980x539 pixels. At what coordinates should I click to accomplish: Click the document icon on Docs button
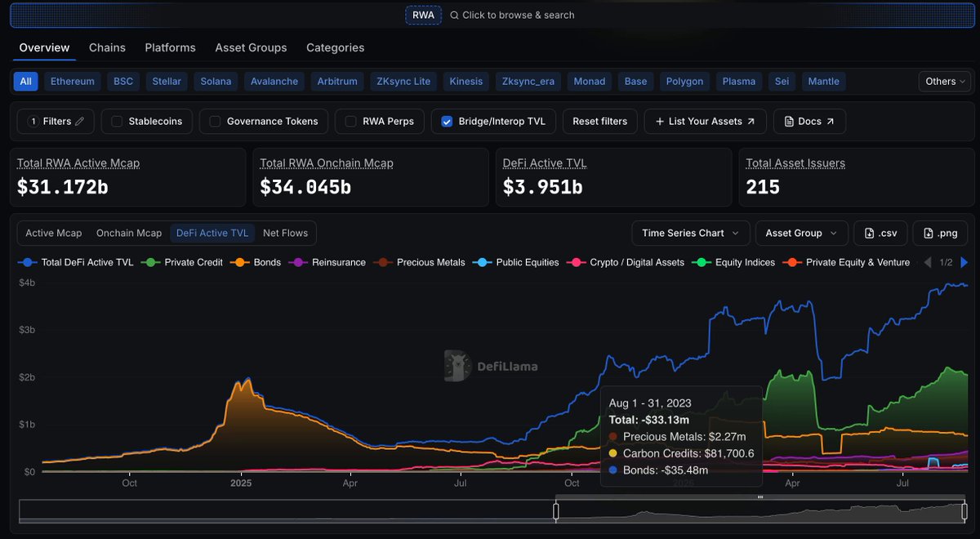(x=789, y=121)
